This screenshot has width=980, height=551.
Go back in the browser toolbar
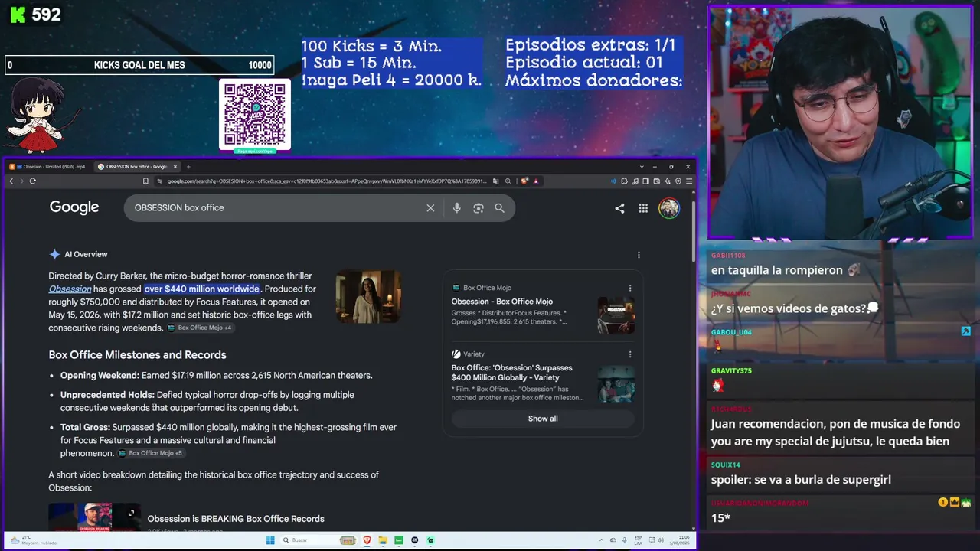[x=11, y=181]
